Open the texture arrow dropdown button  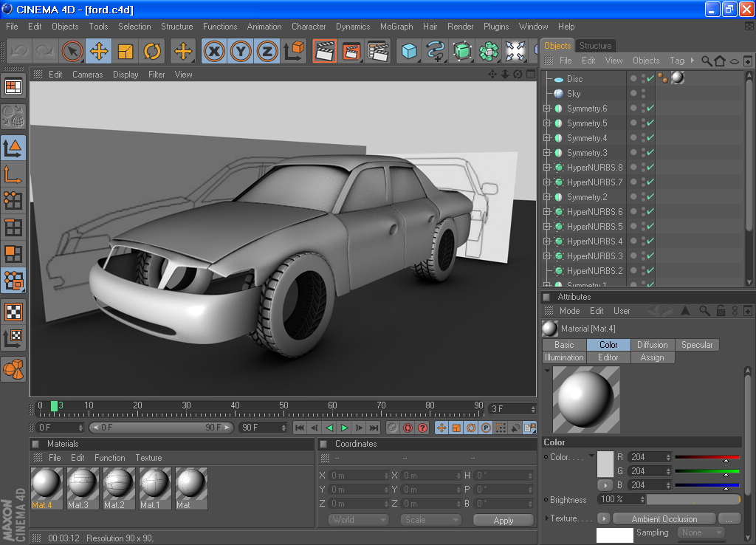(604, 519)
